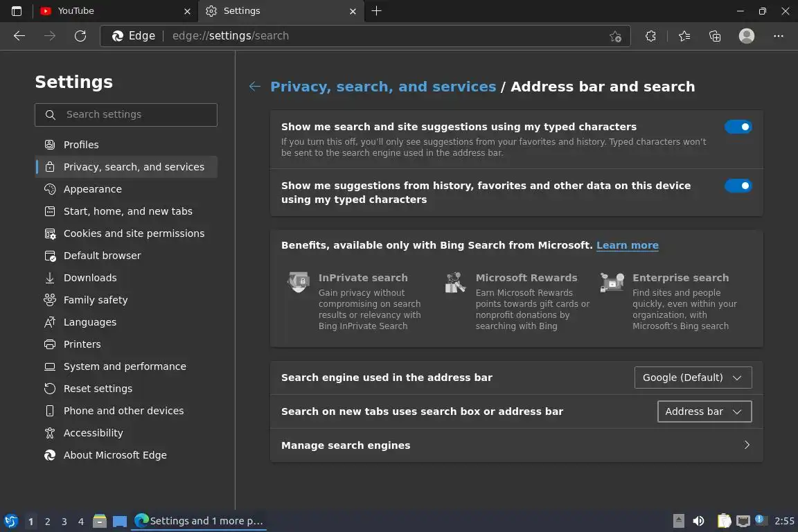The height and width of the screenshot is (532, 798).
Task: Open About Microsoft Edge page
Action: click(x=125, y=454)
